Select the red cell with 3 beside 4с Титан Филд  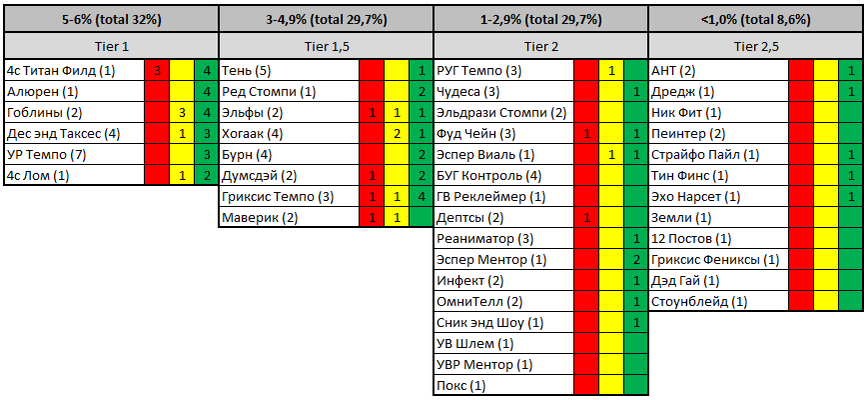point(157,71)
